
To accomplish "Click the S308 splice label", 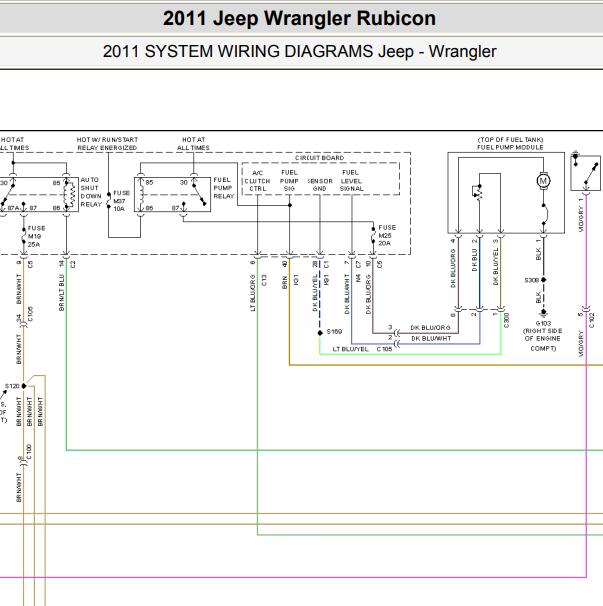I will point(531,280).
